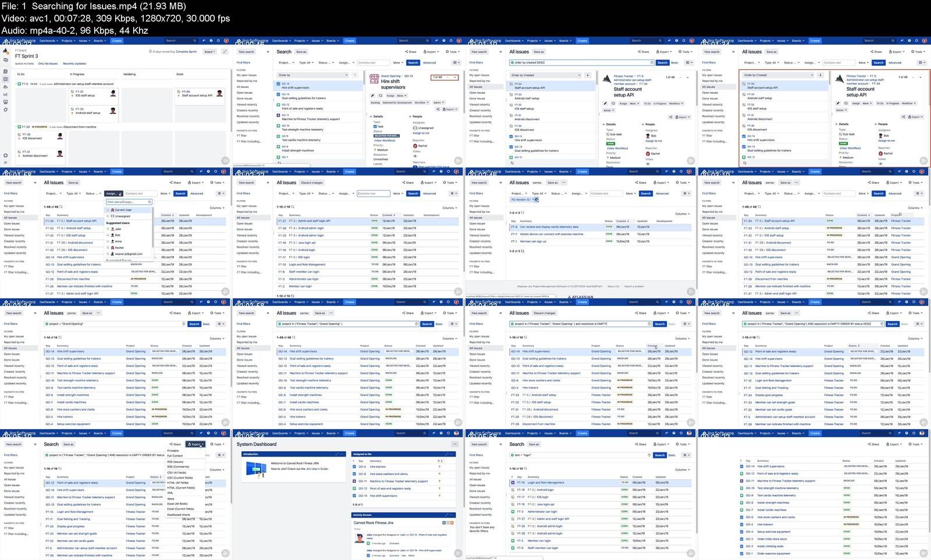
Task: Open project settings gear in FT Sprint 3 sidebar
Action: pos(6,156)
